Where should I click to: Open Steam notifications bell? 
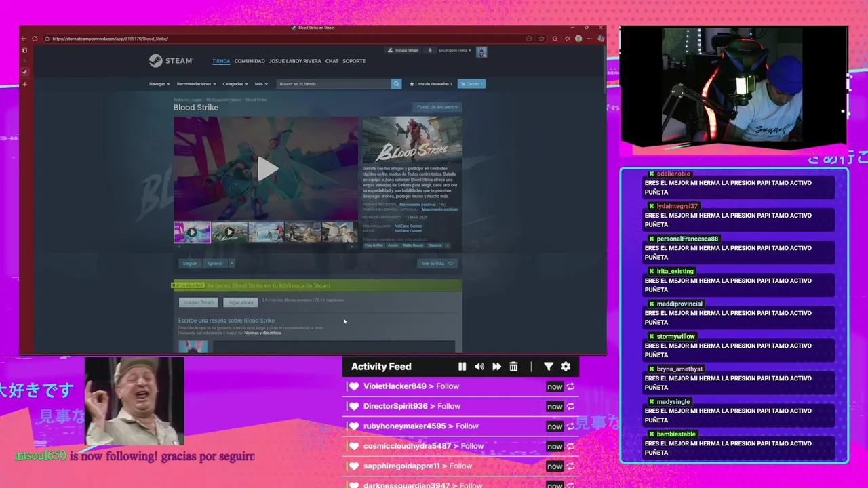click(429, 50)
